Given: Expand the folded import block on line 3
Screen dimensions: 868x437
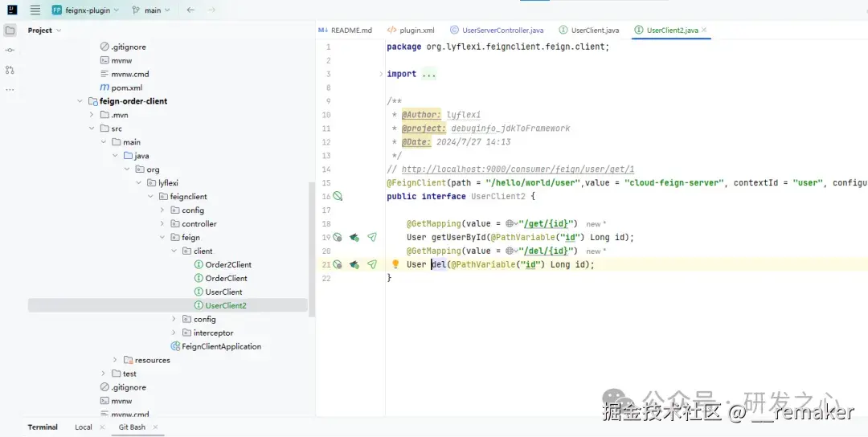Looking at the screenshot, I should 381,74.
